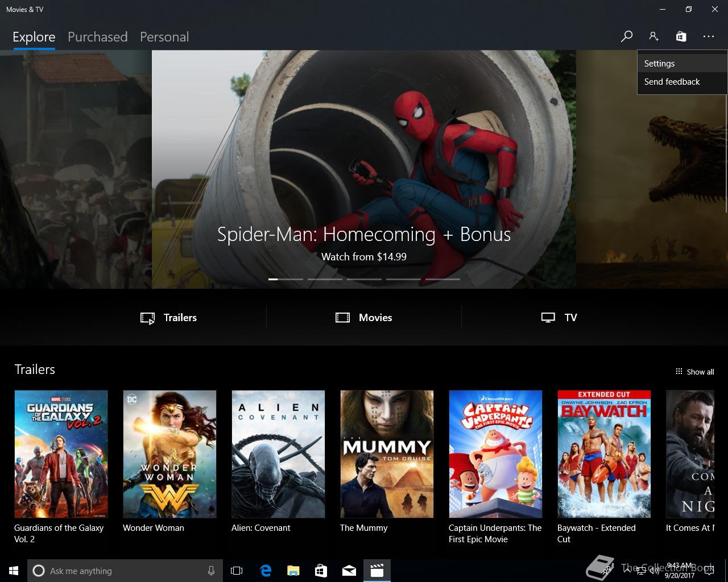Select the first carousel page indicator

(286, 279)
